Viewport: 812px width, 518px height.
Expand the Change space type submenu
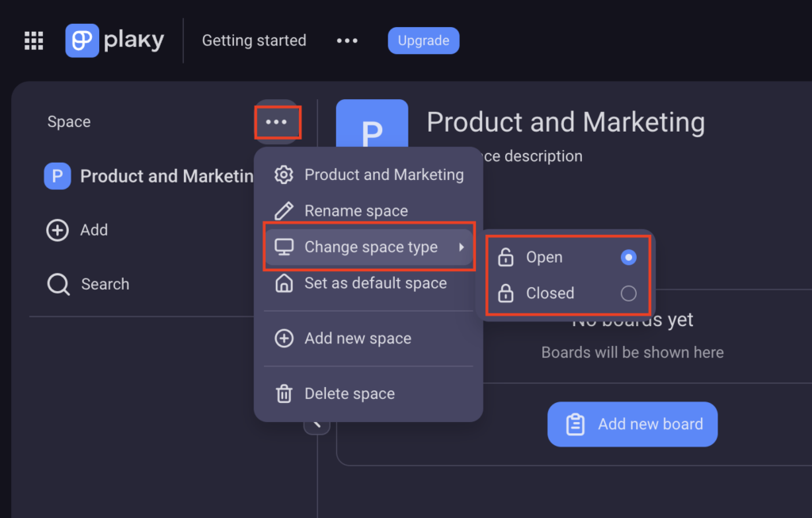click(370, 247)
